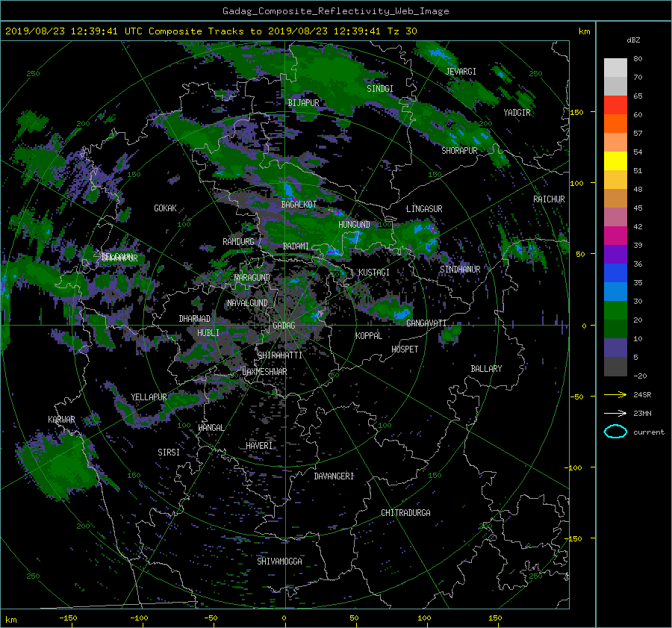
Task: Click the HUNGUND city label
Action: click(354, 225)
